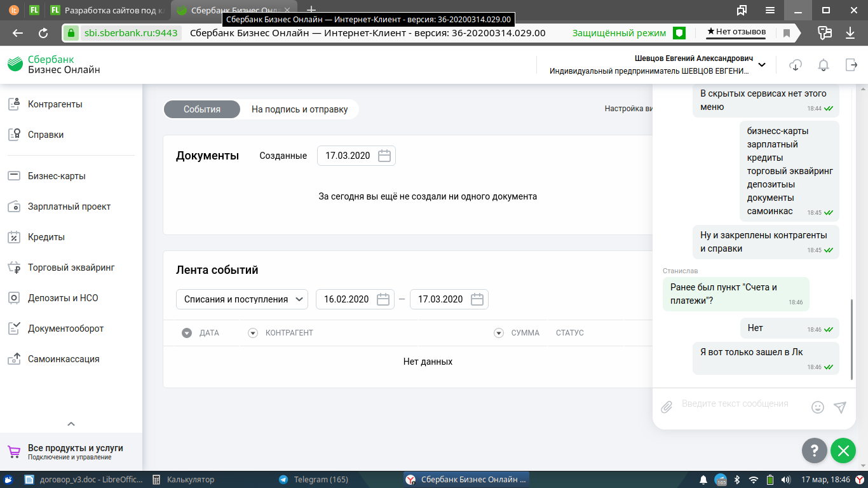Click the logout icon in header

click(x=851, y=65)
